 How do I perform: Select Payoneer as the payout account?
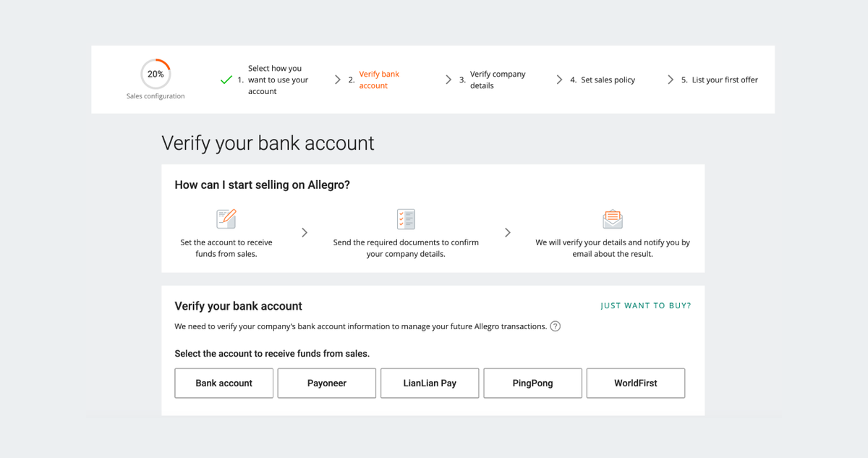pyautogui.click(x=327, y=383)
